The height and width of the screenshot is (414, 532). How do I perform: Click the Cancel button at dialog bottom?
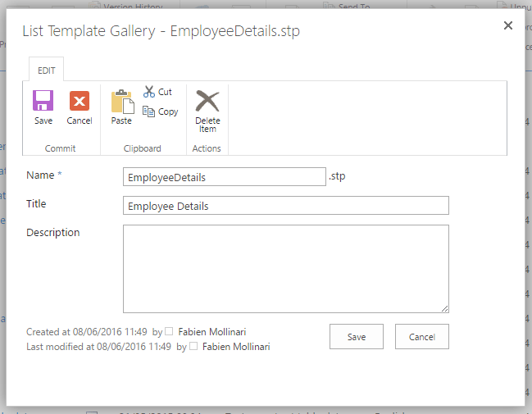(421, 337)
